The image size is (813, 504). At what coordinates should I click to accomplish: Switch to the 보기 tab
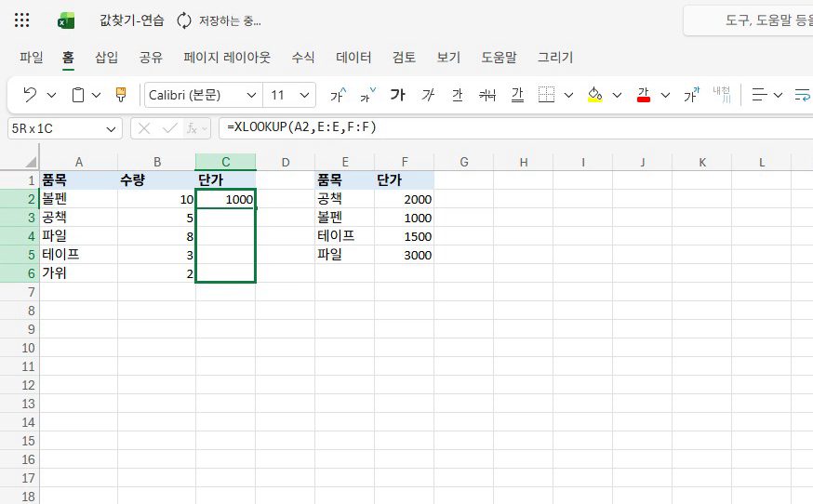click(x=448, y=57)
